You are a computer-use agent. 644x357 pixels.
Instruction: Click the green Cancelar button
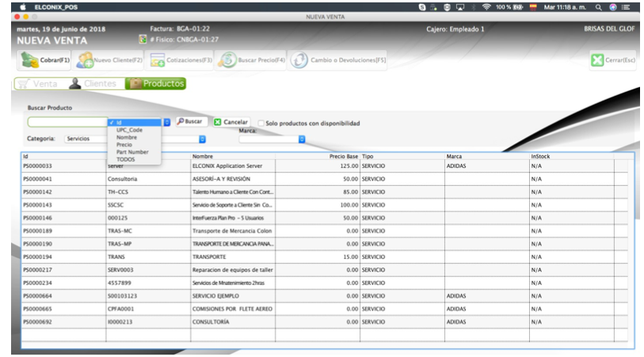(231, 122)
